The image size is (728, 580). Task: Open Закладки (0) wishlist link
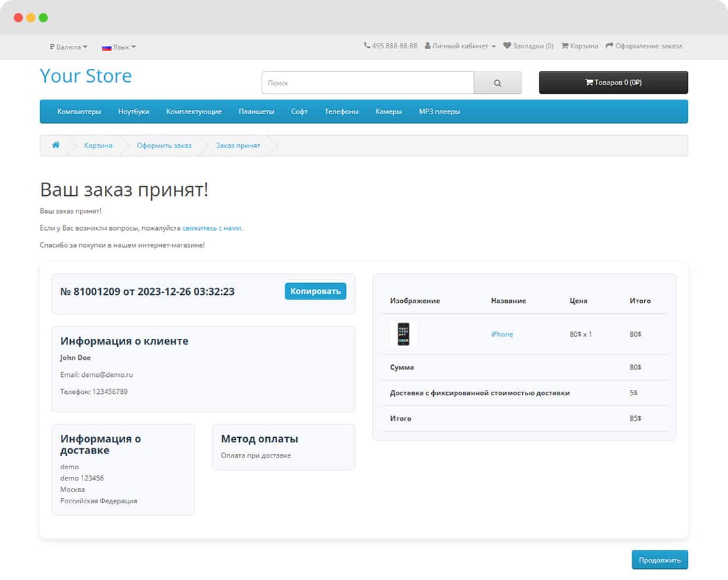pos(528,46)
